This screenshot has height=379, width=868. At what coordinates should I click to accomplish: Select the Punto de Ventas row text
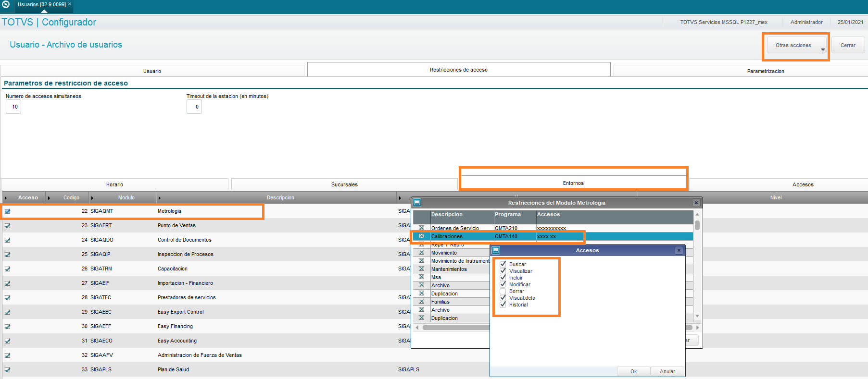coord(176,226)
